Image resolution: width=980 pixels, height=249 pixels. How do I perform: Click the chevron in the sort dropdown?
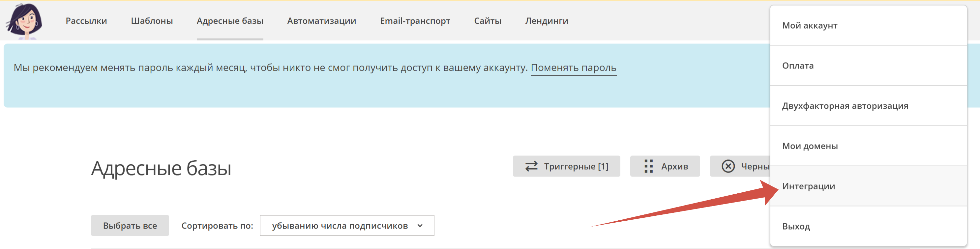(x=420, y=225)
